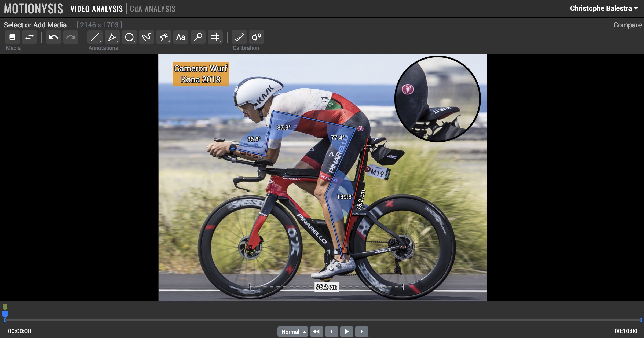Click the MOTIONYSIS logo
Screen dimensions: 644x338
coord(34,9)
